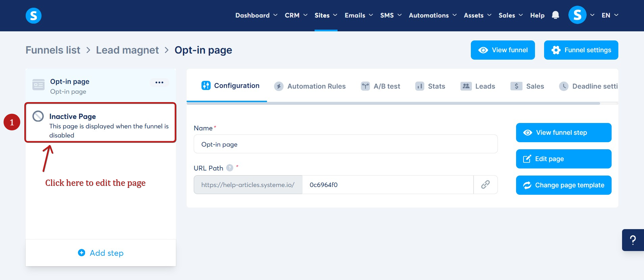
Task: Switch to the Configuration tab
Action: (x=230, y=86)
